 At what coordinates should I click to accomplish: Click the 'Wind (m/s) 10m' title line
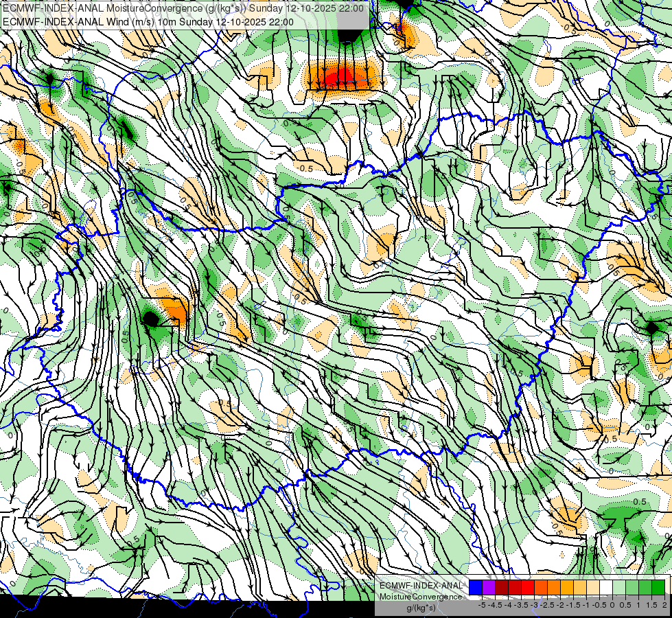(148, 22)
